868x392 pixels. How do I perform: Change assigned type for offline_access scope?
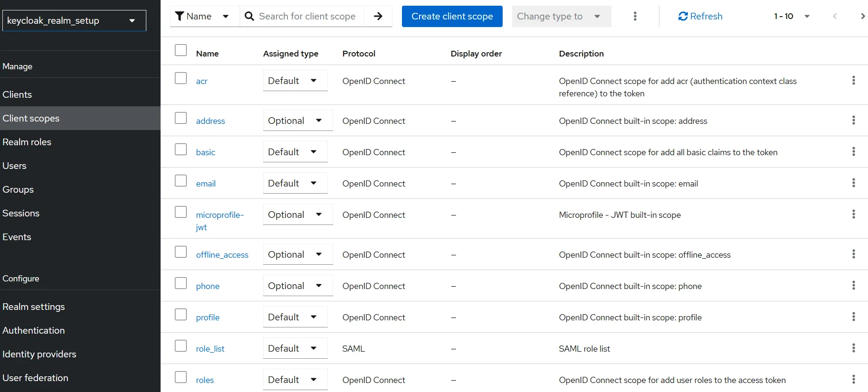[x=298, y=254]
